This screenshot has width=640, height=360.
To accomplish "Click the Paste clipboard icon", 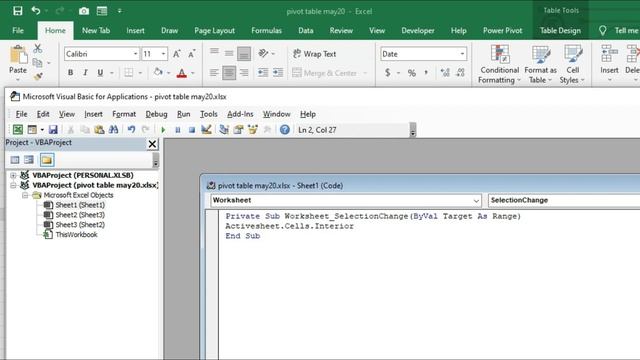I will click(18, 55).
